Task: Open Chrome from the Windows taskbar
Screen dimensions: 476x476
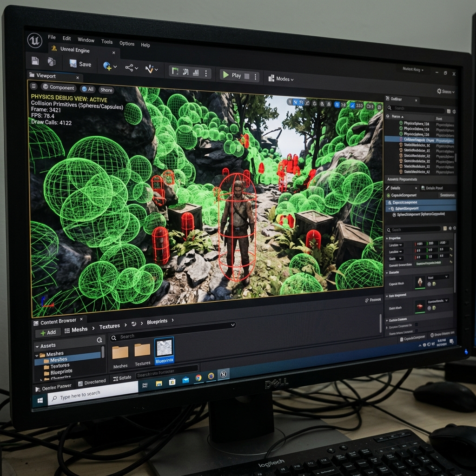Action: pyautogui.click(x=198, y=377)
